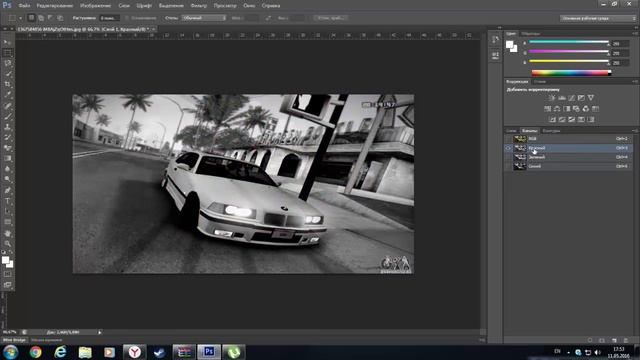
Task: Open the Color panel flyout menu
Action: (635, 33)
